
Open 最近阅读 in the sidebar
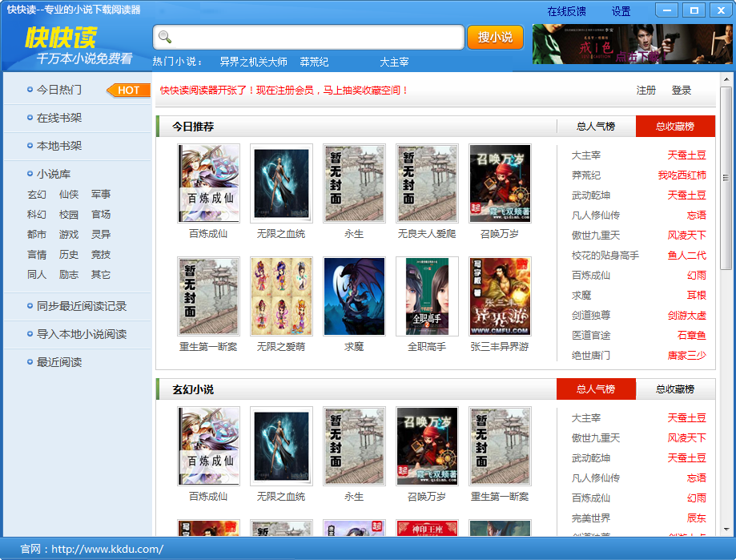point(59,362)
